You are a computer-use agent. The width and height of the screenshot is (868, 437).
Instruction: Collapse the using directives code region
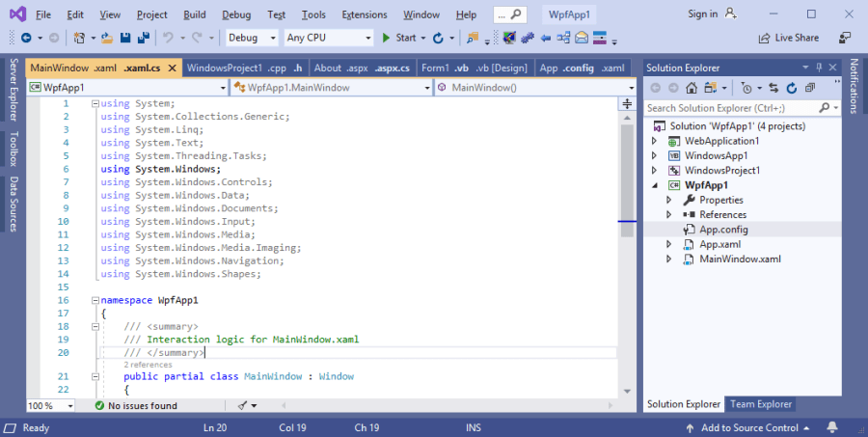point(94,103)
